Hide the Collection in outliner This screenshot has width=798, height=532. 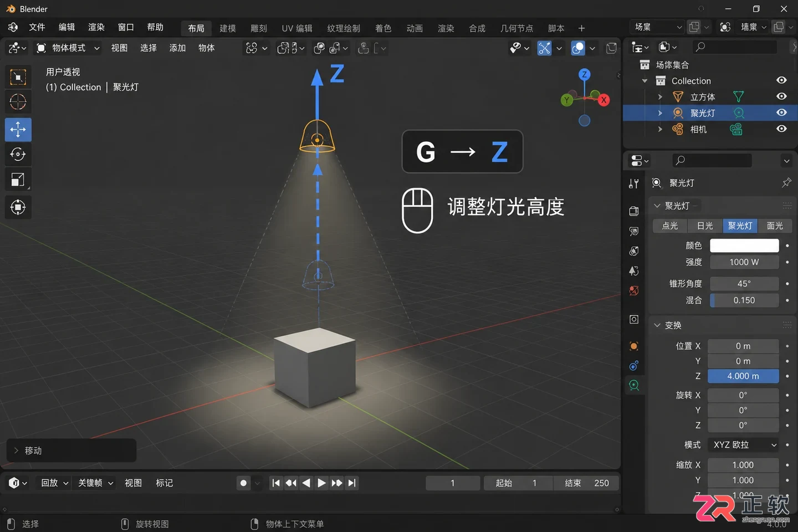coord(781,80)
